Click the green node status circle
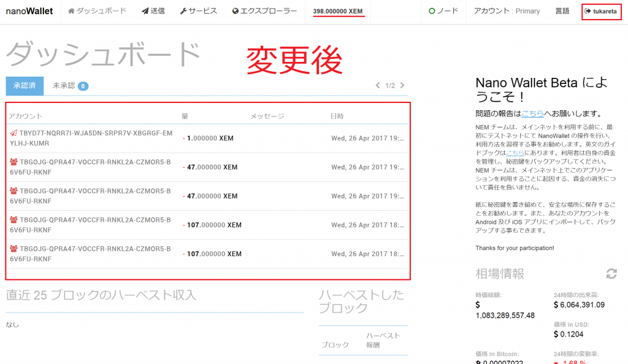Screen dimensions: 628x364 pyautogui.click(x=432, y=11)
